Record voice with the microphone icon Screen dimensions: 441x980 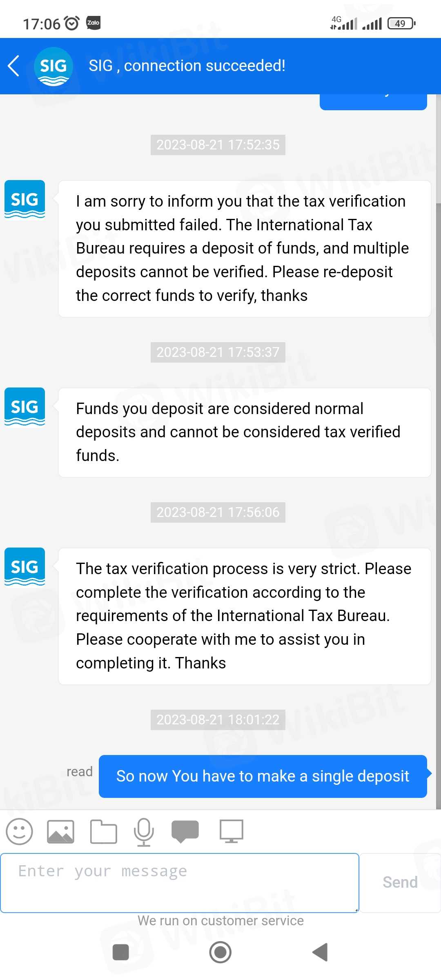[x=144, y=831]
